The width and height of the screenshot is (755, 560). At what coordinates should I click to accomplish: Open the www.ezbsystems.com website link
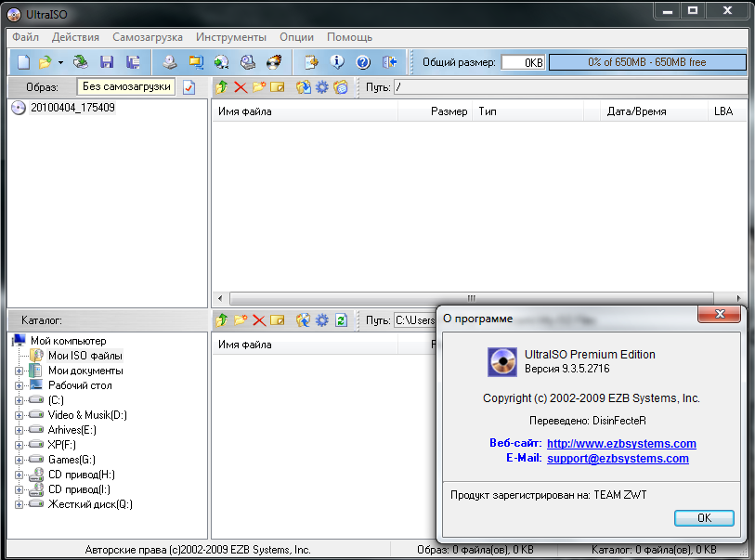point(621,444)
